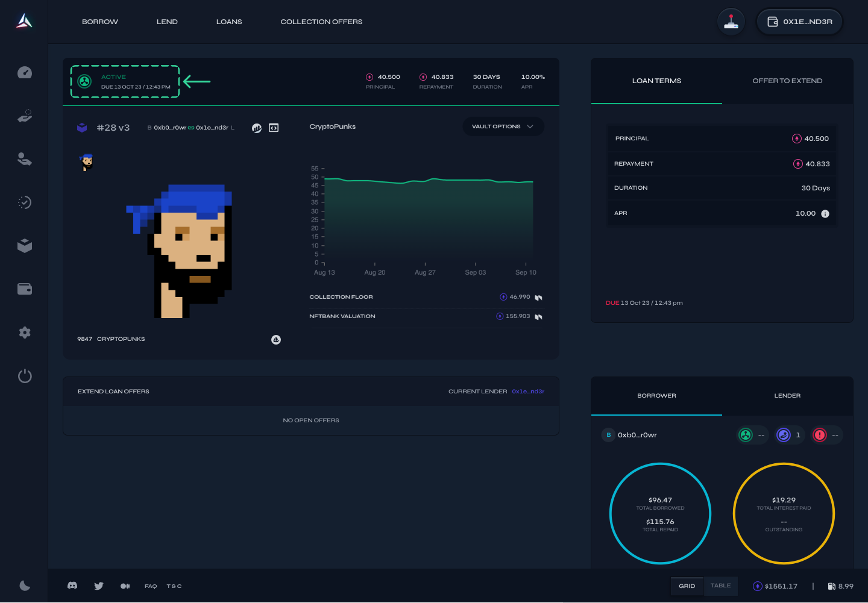Click the DURATION 30 Days row
This screenshot has width=868, height=603.
pos(722,188)
